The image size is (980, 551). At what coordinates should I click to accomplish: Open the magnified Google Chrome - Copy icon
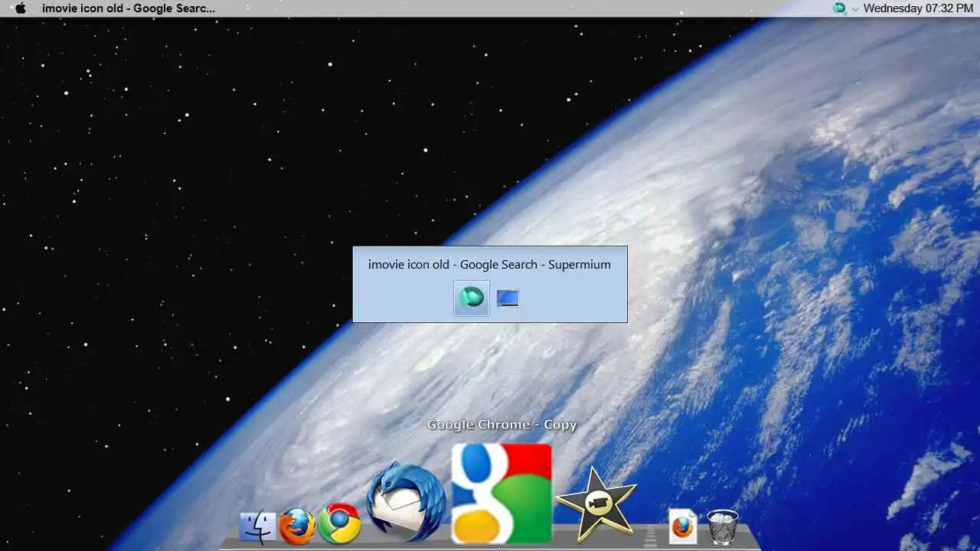[x=501, y=494]
